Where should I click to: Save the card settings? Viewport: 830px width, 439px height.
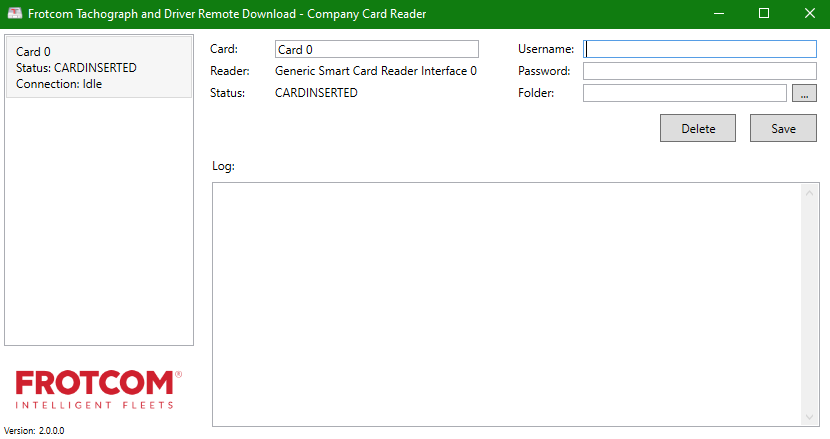pyautogui.click(x=783, y=128)
